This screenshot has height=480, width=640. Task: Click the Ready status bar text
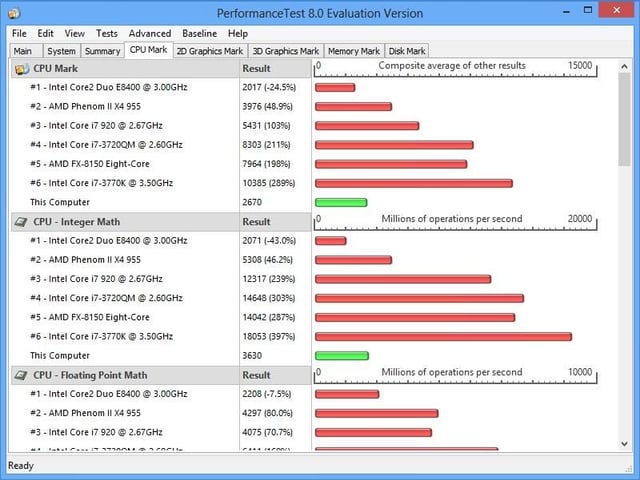click(20, 466)
